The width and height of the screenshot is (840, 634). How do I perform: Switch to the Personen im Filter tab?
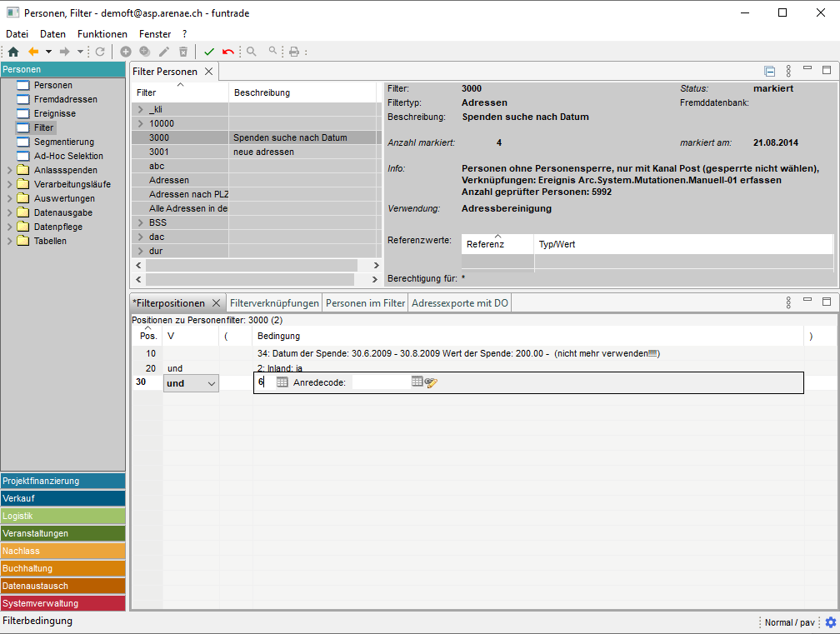click(365, 303)
